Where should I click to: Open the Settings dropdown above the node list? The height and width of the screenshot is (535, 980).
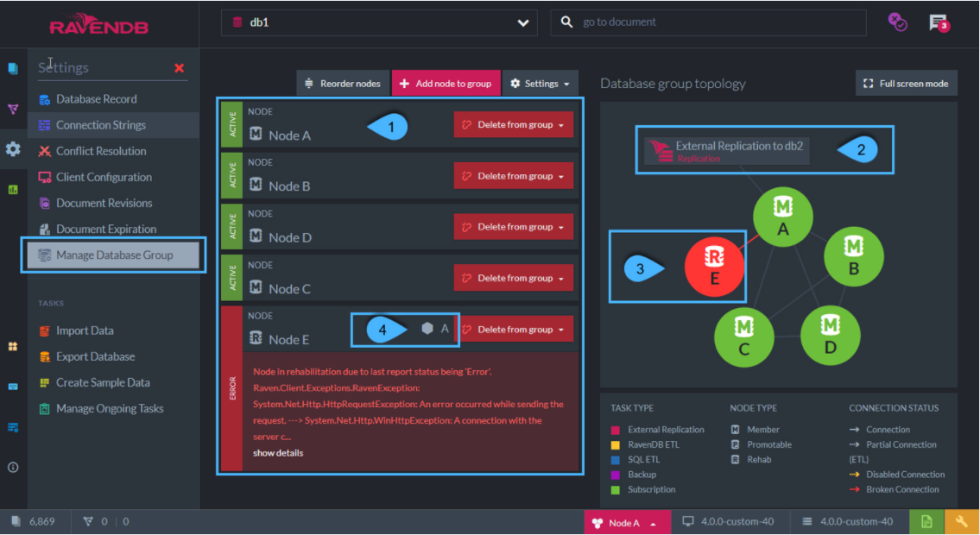point(541,83)
